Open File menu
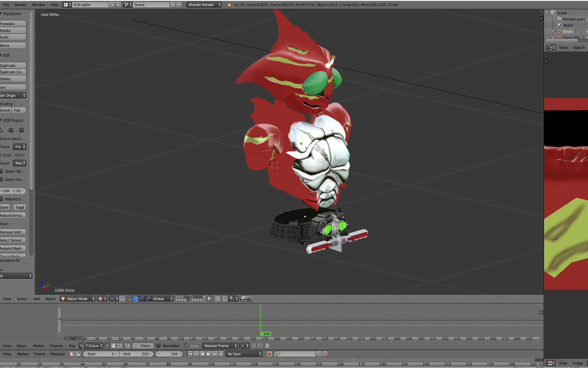588x368 pixels. pyautogui.click(x=6, y=5)
